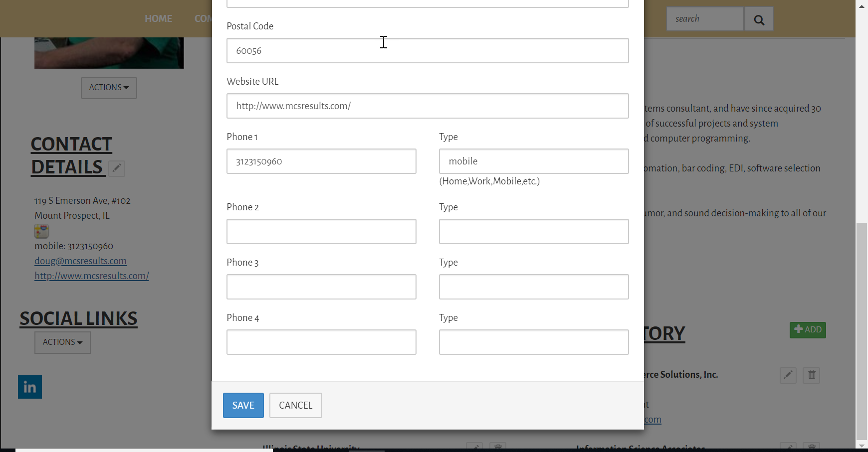Click the CONTACT DETAILS heading
Screen dimensions: 868x452
[x=71, y=155]
